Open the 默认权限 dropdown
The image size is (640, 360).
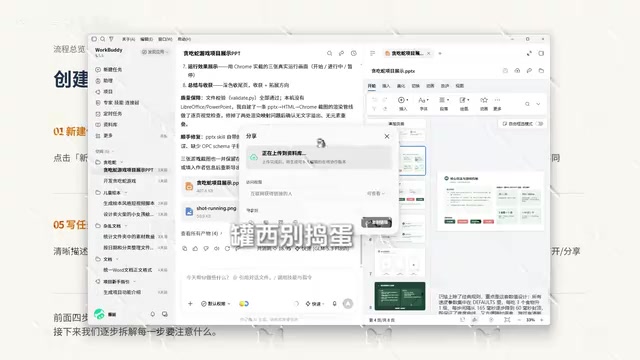[x=216, y=304]
